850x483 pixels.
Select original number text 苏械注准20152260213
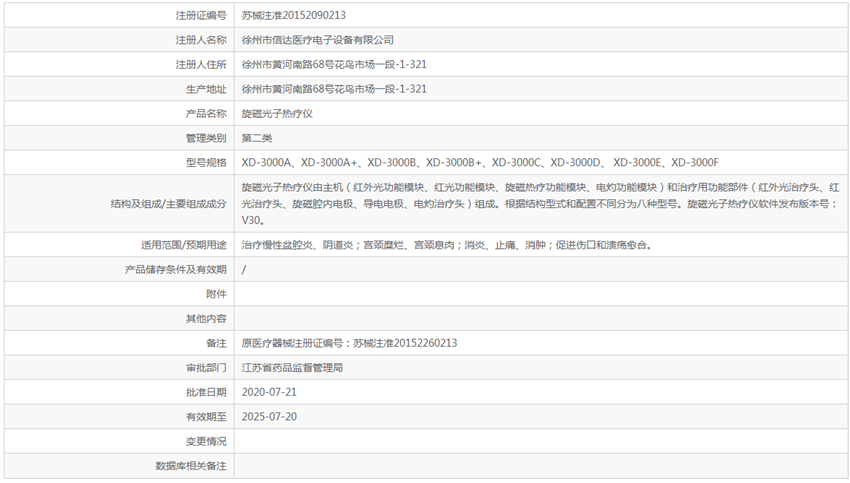(x=405, y=343)
